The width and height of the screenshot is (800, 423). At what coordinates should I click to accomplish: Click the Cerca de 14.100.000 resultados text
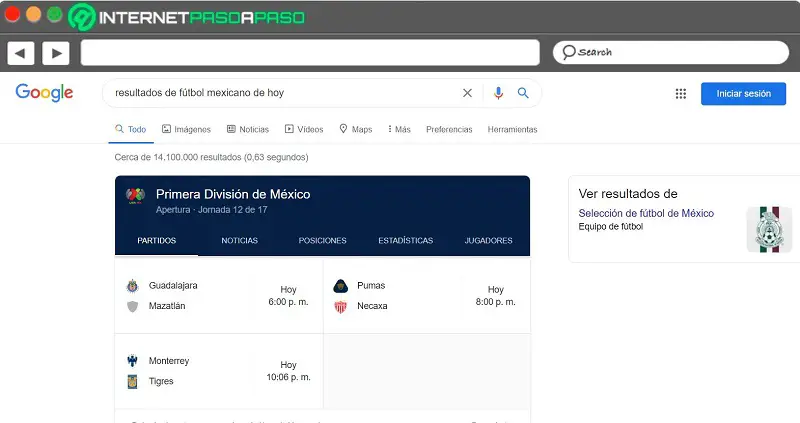(211, 157)
